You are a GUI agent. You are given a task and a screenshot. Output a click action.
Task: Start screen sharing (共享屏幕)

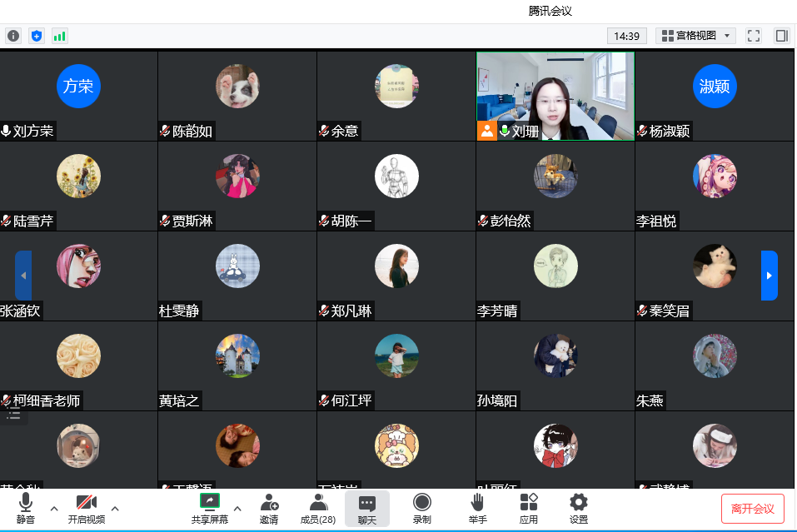(x=209, y=508)
